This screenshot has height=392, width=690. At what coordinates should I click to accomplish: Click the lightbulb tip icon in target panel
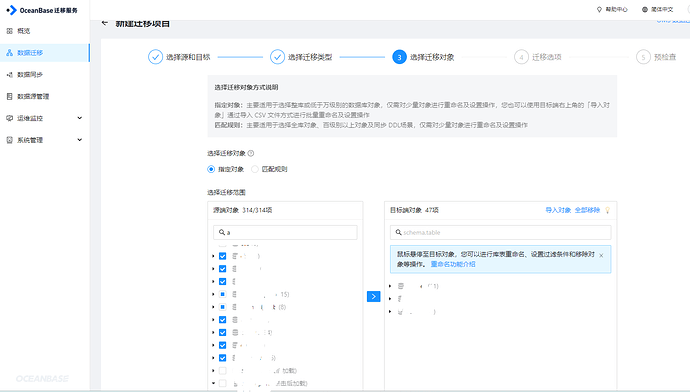click(x=607, y=210)
